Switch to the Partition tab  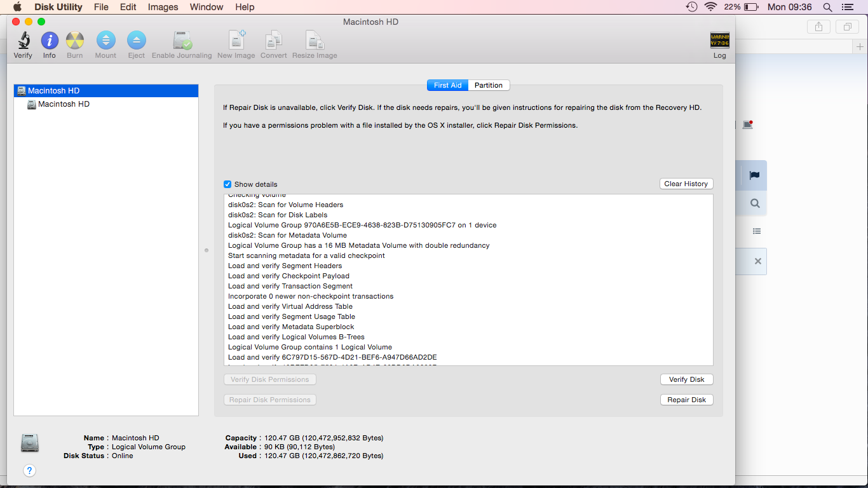pos(489,85)
